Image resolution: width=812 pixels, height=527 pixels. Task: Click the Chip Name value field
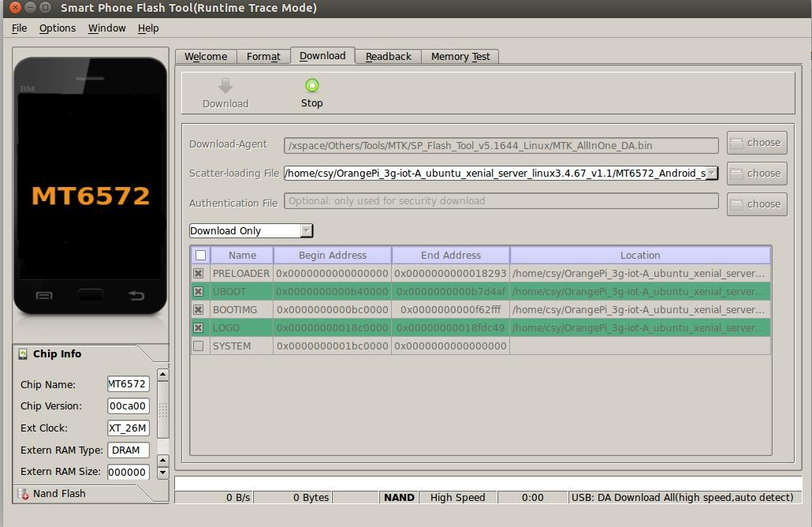[x=128, y=384]
